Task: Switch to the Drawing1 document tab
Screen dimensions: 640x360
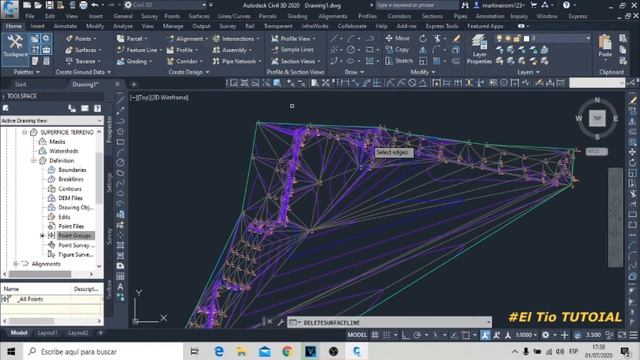Action: (x=86, y=84)
